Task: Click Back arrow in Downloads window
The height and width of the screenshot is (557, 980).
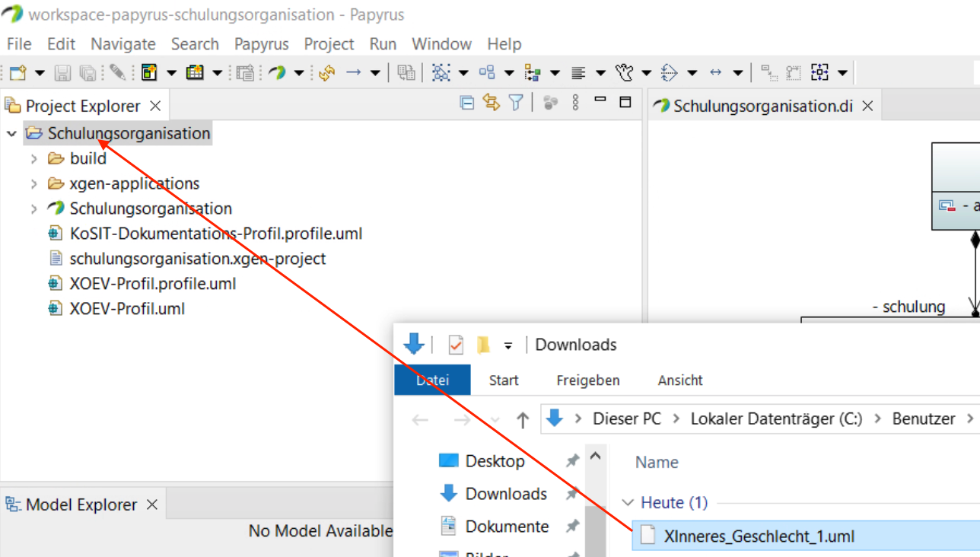Action: [420, 419]
